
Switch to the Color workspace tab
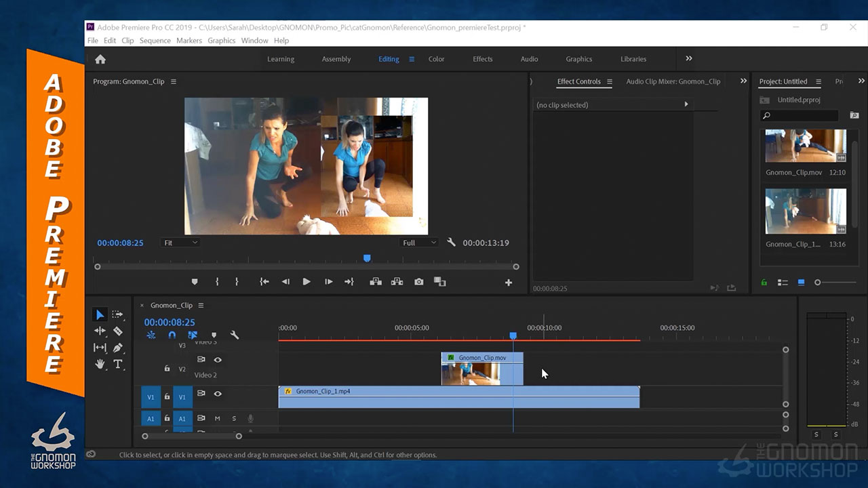click(436, 59)
